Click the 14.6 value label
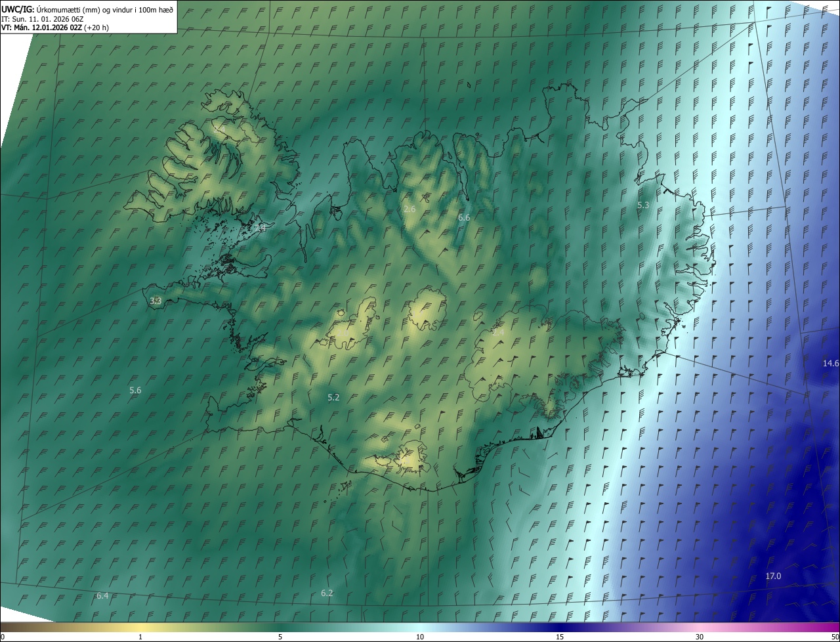 point(831,363)
